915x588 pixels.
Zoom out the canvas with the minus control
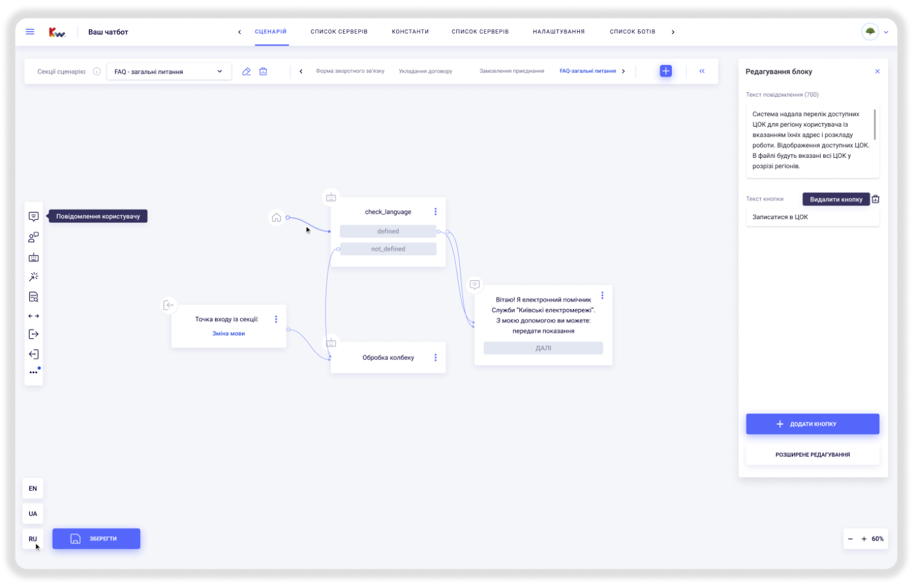(850, 539)
